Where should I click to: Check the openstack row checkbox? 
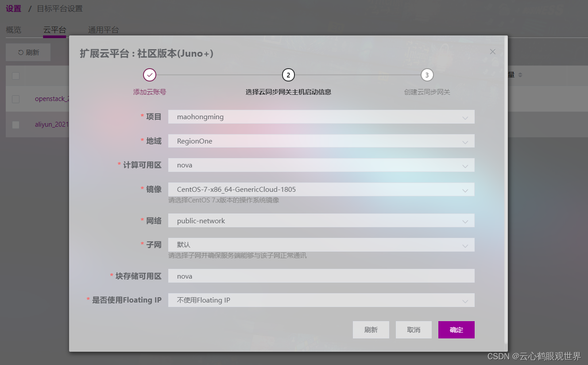point(15,99)
